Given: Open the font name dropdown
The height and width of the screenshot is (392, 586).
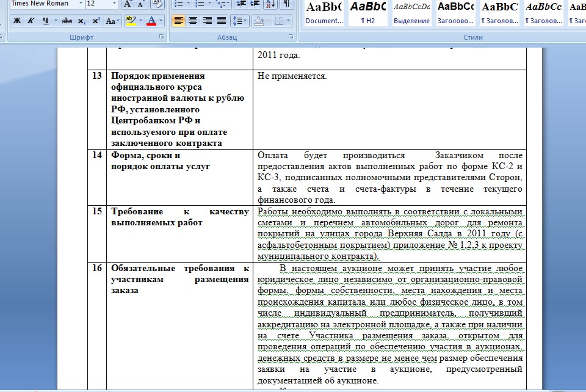Looking at the screenshot, I should (x=81, y=4).
